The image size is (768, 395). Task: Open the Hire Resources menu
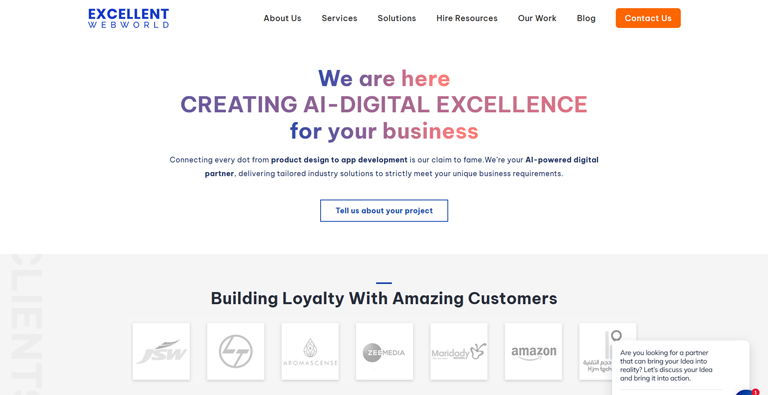click(467, 18)
